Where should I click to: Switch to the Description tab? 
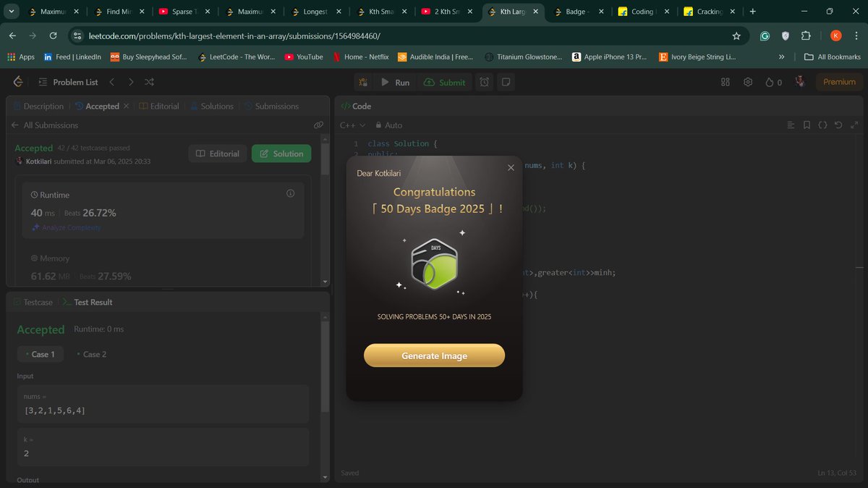[38, 106]
